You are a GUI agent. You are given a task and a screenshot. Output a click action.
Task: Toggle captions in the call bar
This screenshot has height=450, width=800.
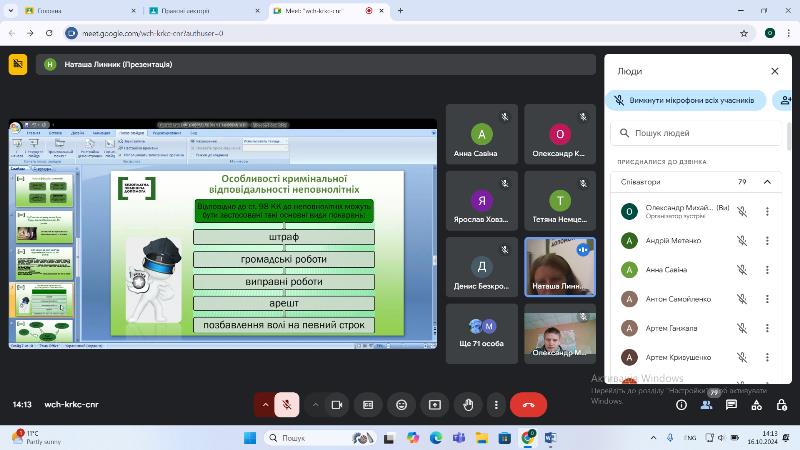[x=369, y=405]
